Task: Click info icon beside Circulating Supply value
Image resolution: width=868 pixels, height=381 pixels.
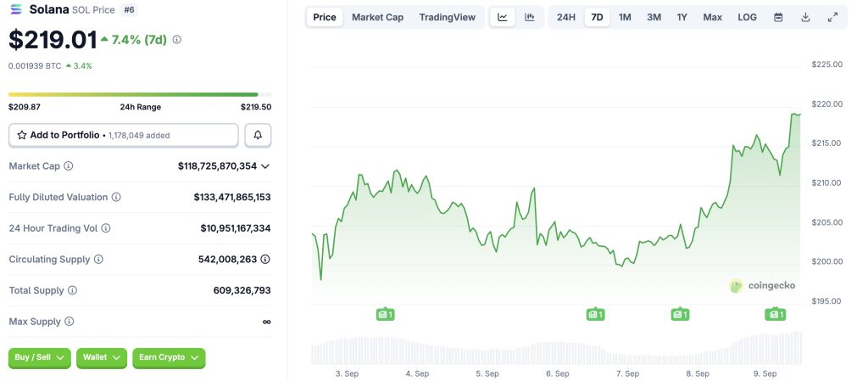Action: pos(265,259)
